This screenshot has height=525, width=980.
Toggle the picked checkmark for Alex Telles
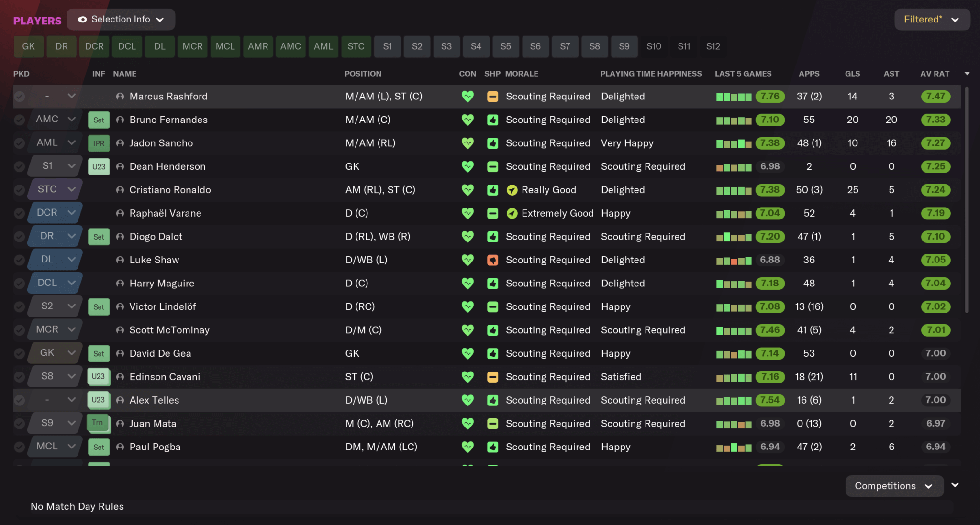point(19,400)
